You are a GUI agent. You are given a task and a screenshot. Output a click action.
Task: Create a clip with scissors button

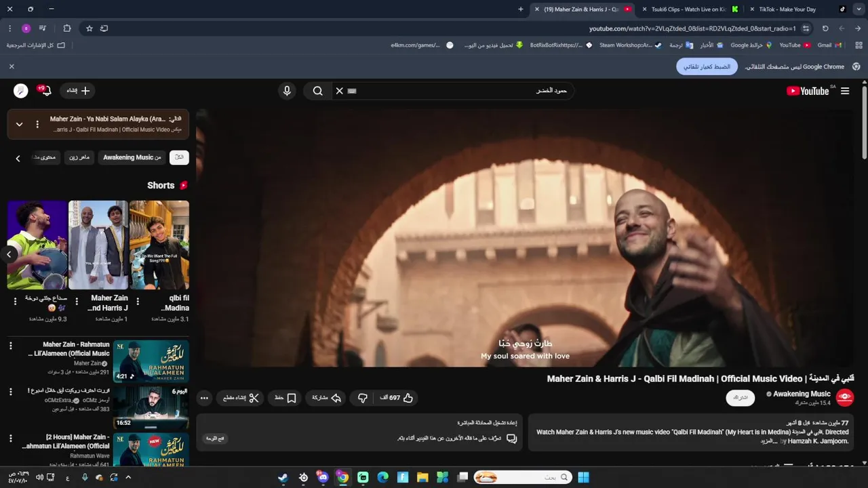click(x=241, y=398)
